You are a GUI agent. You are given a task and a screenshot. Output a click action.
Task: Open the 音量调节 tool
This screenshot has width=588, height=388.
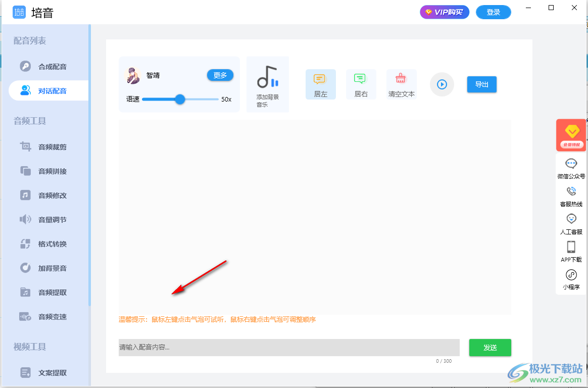click(49, 220)
